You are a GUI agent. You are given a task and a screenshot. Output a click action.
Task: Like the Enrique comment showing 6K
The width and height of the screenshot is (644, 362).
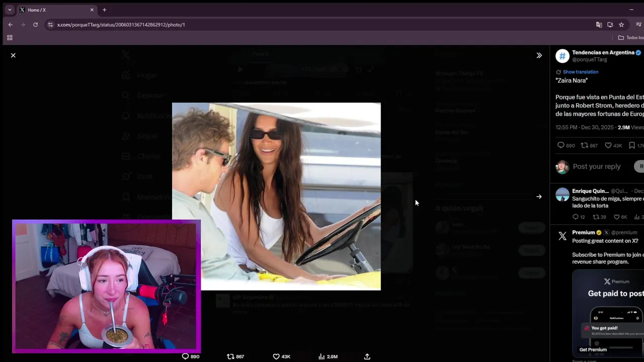click(616, 217)
